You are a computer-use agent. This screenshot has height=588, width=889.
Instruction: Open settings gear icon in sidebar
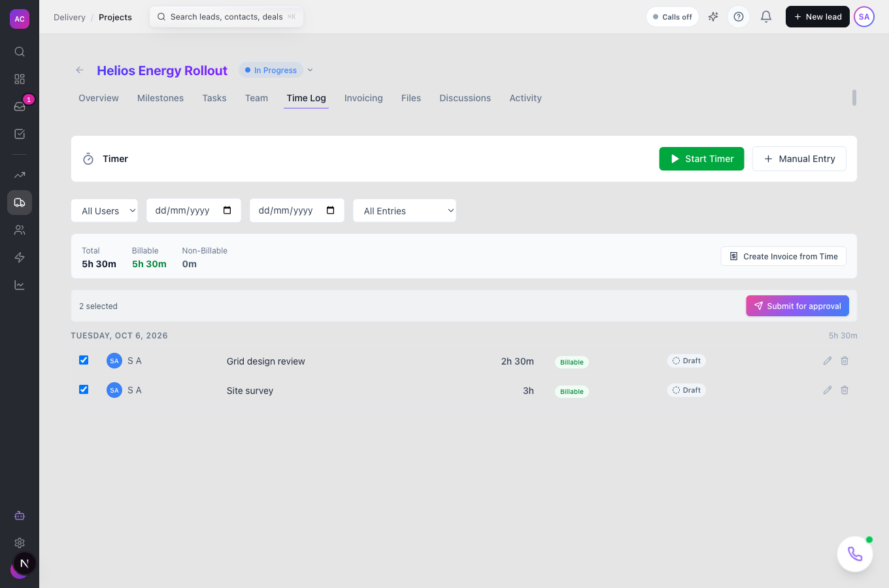(x=20, y=543)
